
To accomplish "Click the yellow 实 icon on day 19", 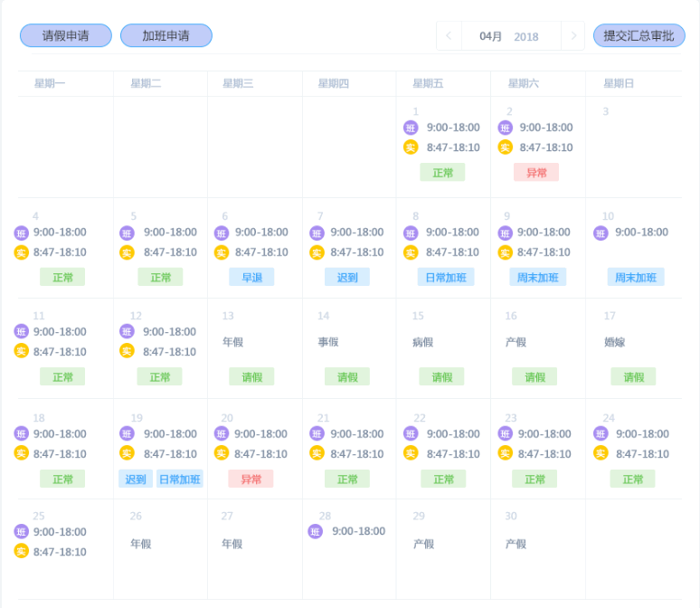I will click(127, 453).
